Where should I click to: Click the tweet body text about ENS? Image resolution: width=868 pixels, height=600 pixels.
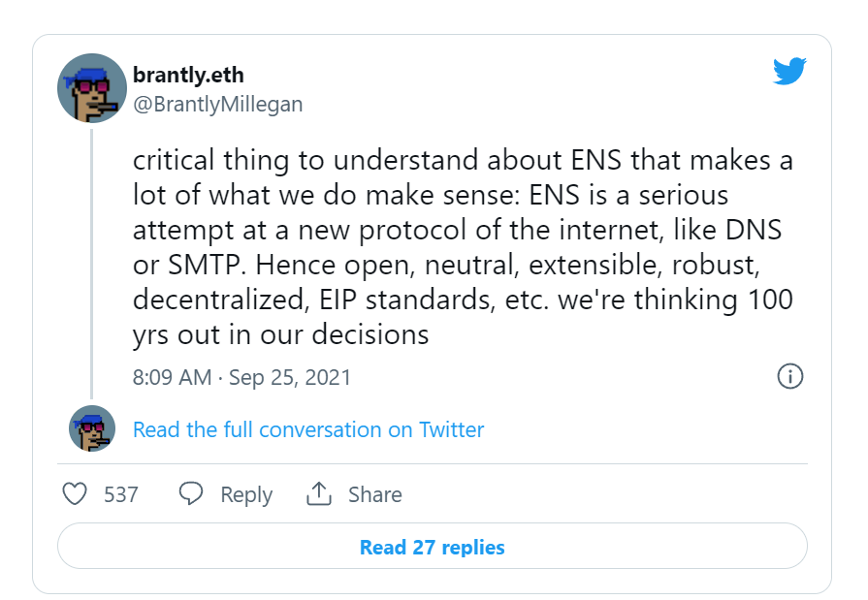tap(463, 247)
